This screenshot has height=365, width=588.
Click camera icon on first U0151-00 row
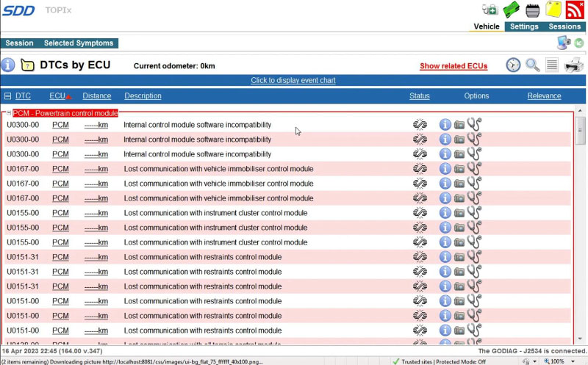coord(459,301)
